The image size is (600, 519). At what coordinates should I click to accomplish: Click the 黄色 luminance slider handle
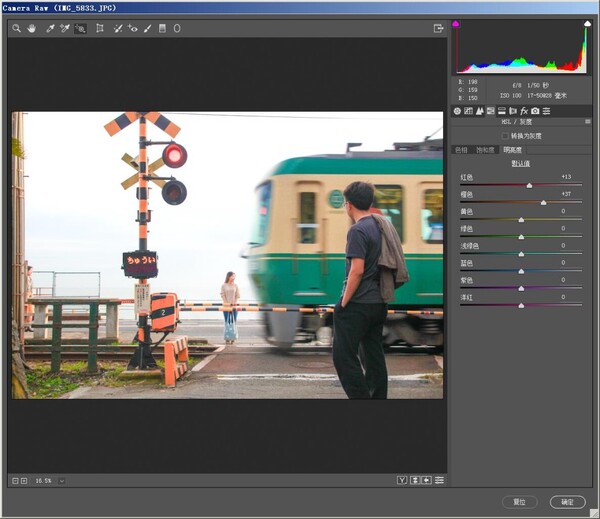click(521, 220)
